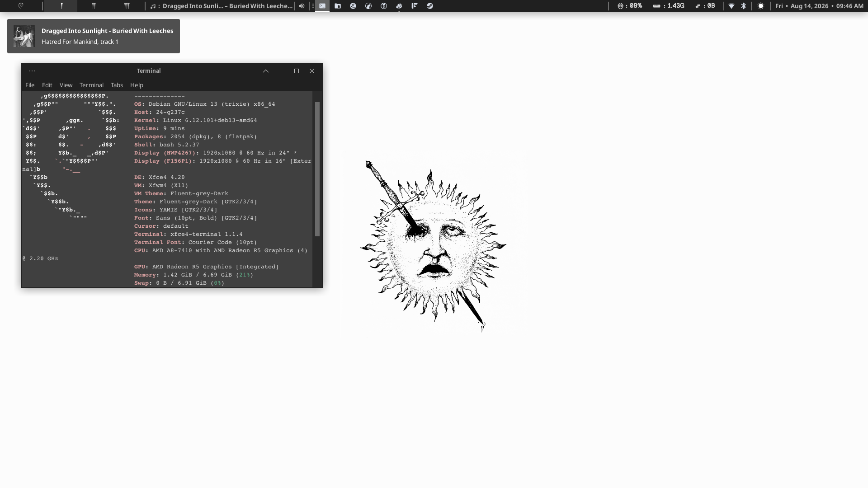Click the music note now-playing icon
The width and height of the screenshot is (868, 488).
pyautogui.click(x=153, y=6)
